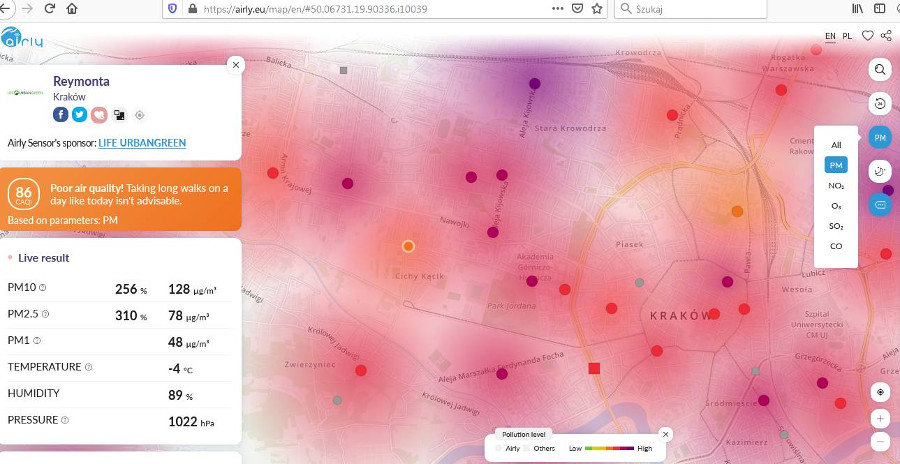
Task: Select CO in the pollutant list
Action: coord(836,246)
